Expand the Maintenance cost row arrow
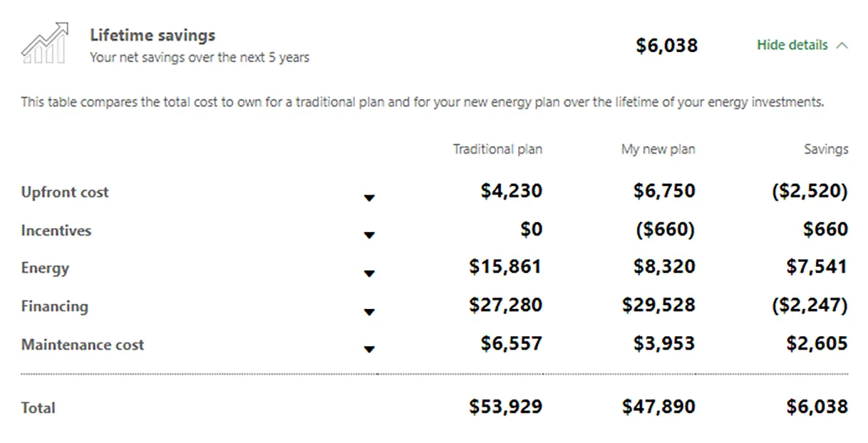 pos(370,349)
